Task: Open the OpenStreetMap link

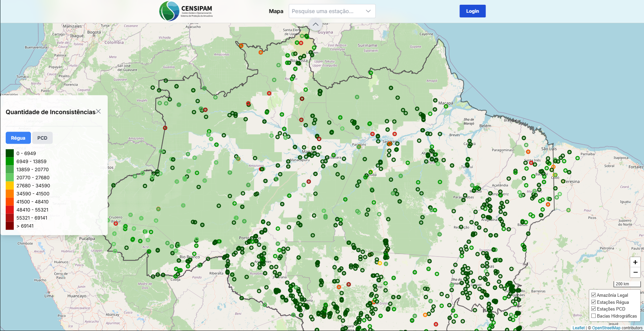Action: [606, 328]
